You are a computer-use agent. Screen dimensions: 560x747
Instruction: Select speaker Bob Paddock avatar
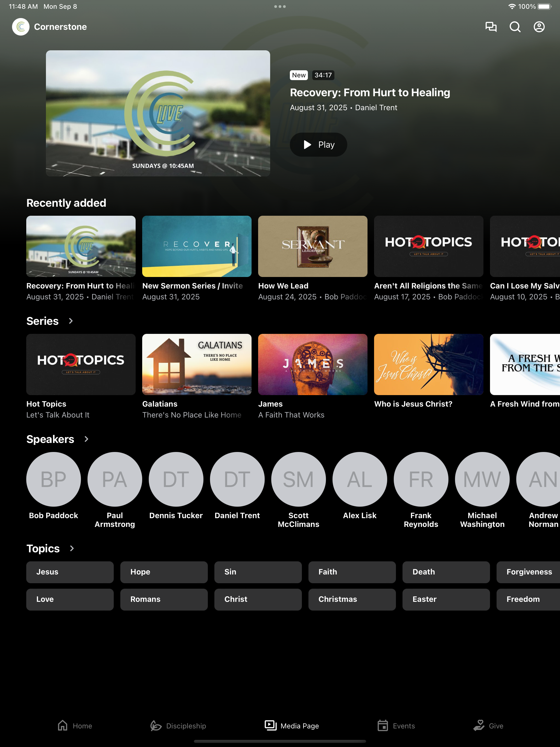point(54,479)
